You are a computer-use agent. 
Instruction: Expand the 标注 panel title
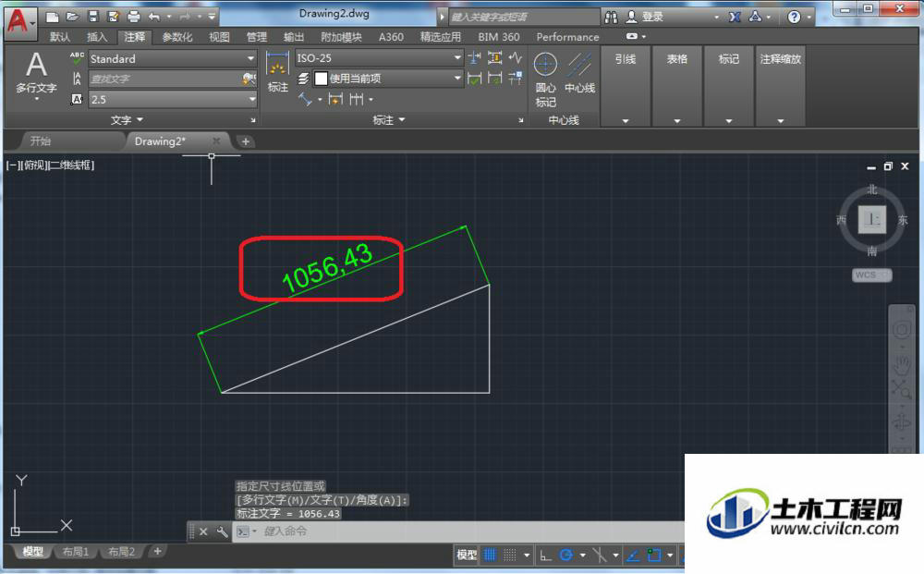(389, 119)
